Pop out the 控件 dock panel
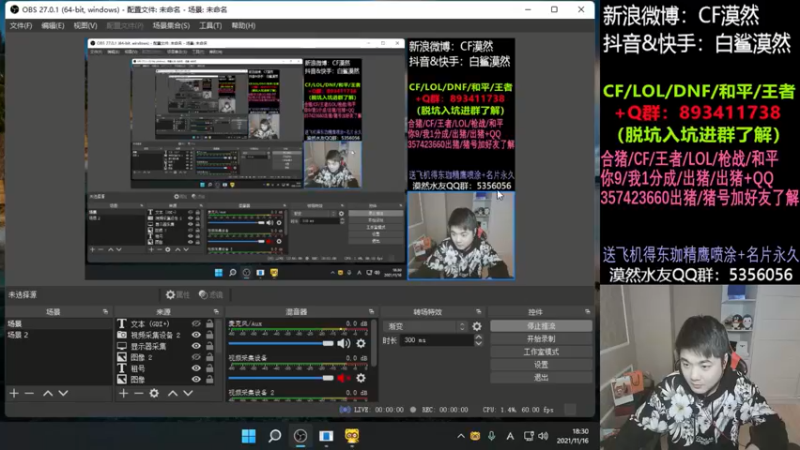This screenshot has height=450, width=800. (587, 312)
